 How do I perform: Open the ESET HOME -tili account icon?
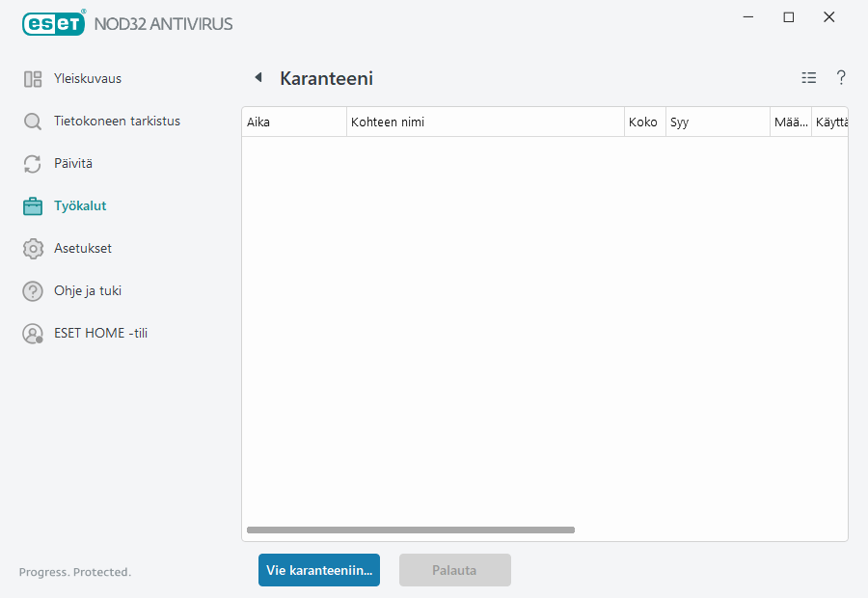click(34, 333)
